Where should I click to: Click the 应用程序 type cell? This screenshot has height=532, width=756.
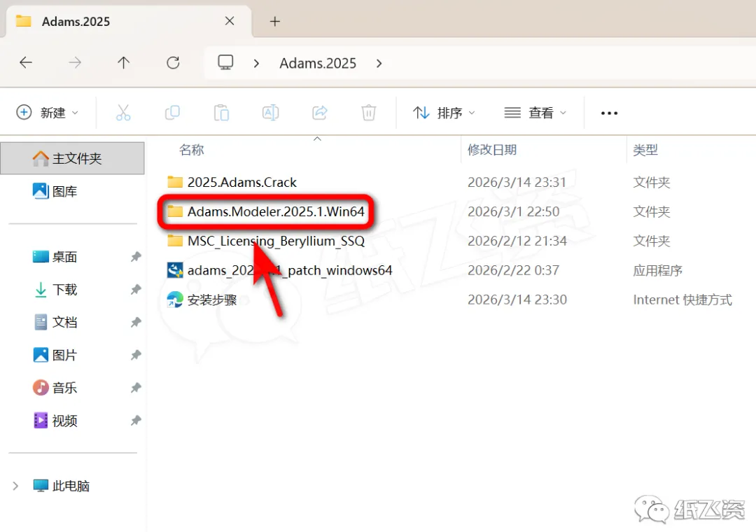click(x=657, y=271)
